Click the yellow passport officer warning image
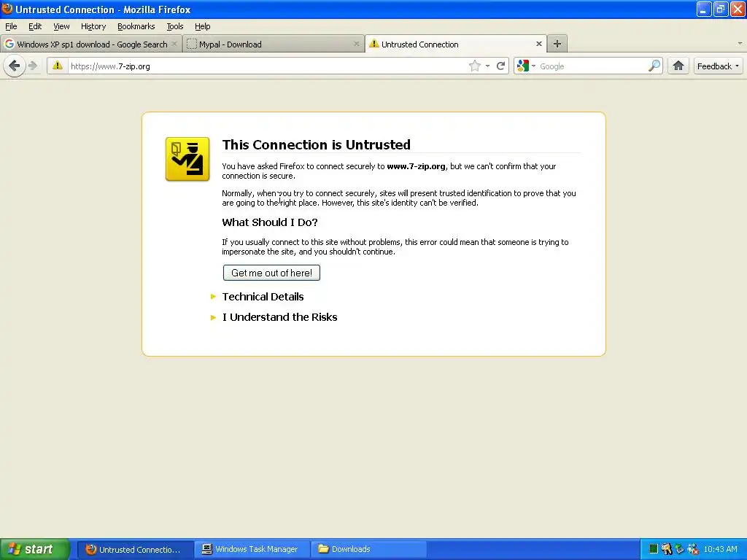This screenshot has height=560, width=747. click(187, 159)
